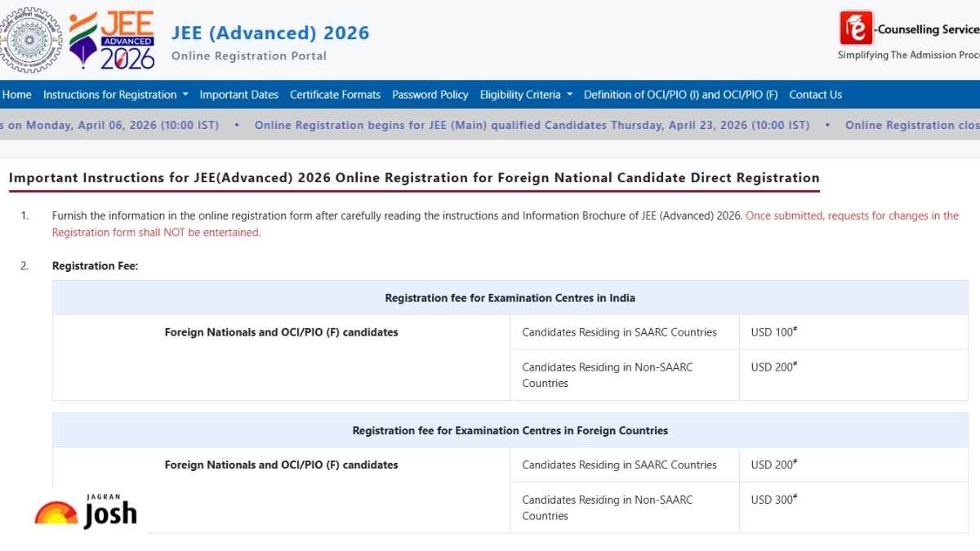Go to the Home menu item
Image resolution: width=980 pixels, height=551 pixels.
[16, 95]
